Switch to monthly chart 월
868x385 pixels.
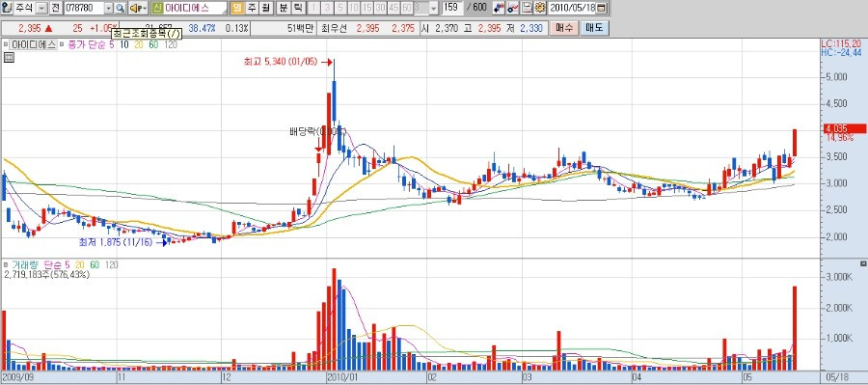pyautogui.click(x=266, y=8)
